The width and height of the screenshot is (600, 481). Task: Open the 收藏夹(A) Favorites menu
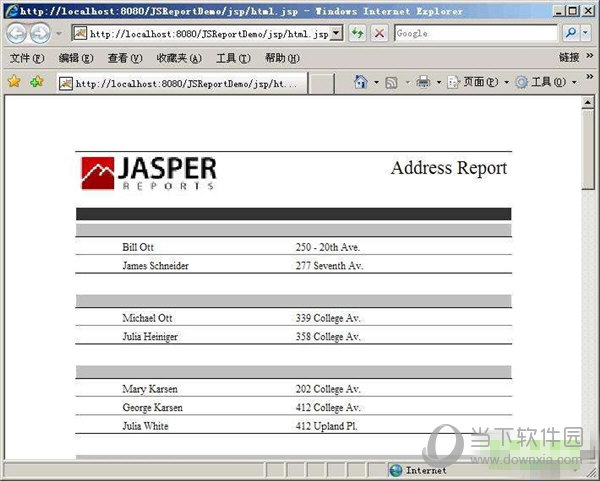pyautogui.click(x=178, y=58)
